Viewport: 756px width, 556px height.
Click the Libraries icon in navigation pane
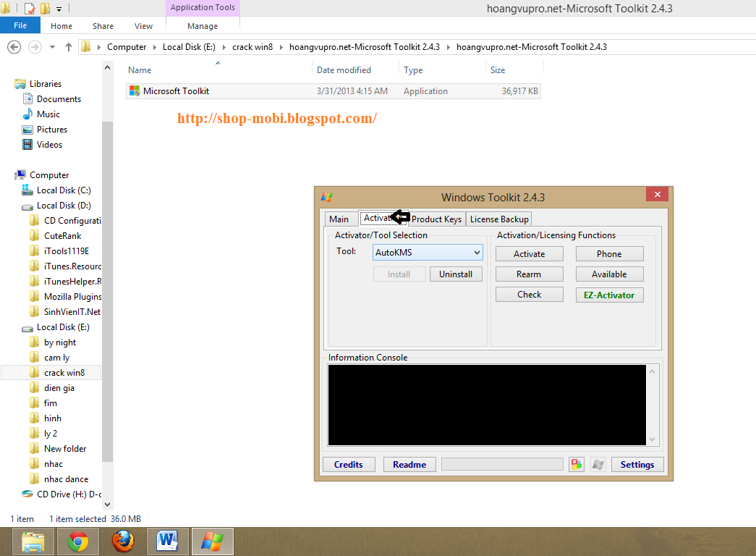[x=20, y=84]
